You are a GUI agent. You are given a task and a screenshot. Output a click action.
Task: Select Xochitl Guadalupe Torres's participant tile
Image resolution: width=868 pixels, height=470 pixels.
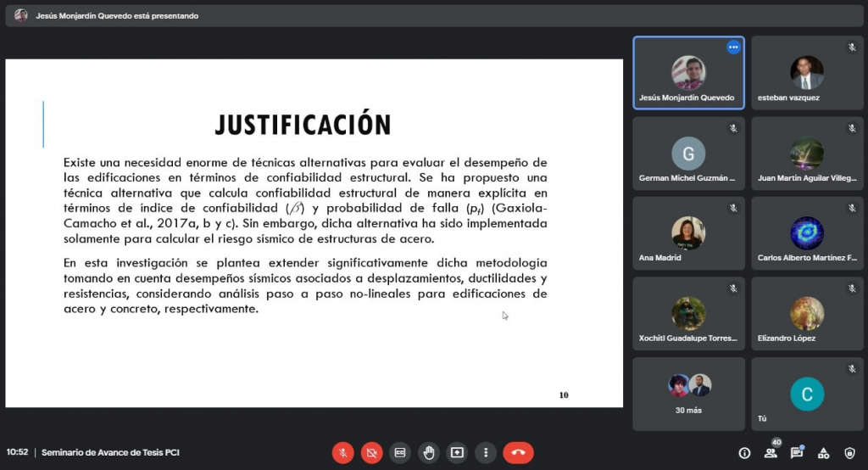(688, 314)
